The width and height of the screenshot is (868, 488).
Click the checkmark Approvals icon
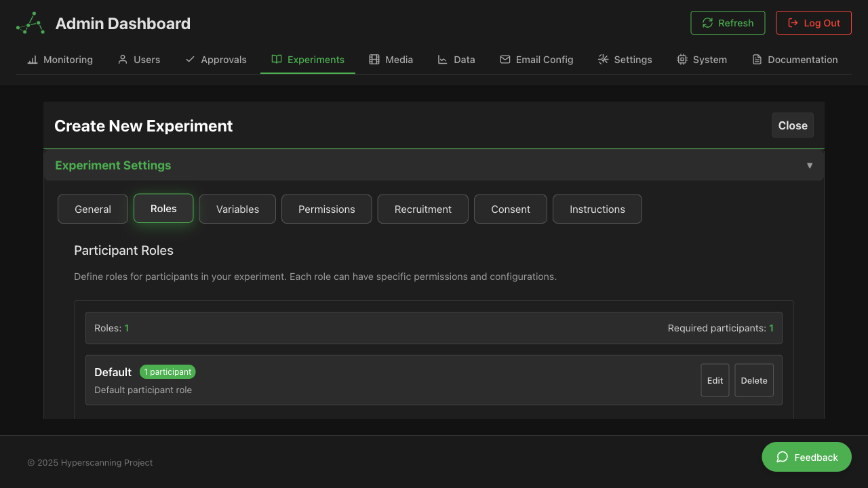190,60
